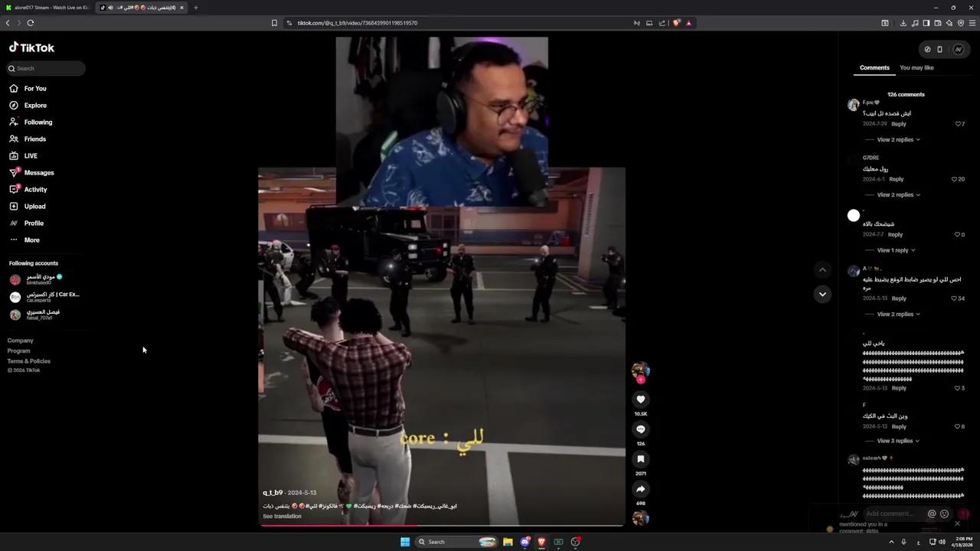Open the browser downloads icon
The width and height of the screenshot is (980, 551).
click(903, 23)
